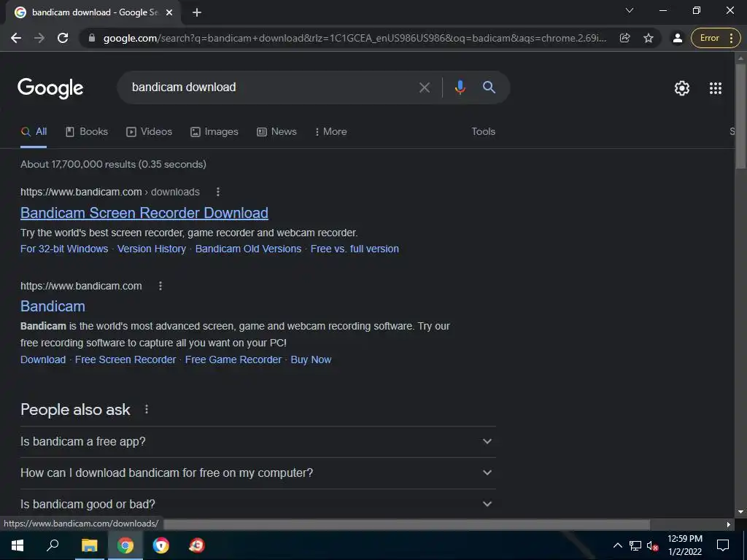Screen dimensions: 747x560
Task: Select the All results tab
Action: pos(34,132)
